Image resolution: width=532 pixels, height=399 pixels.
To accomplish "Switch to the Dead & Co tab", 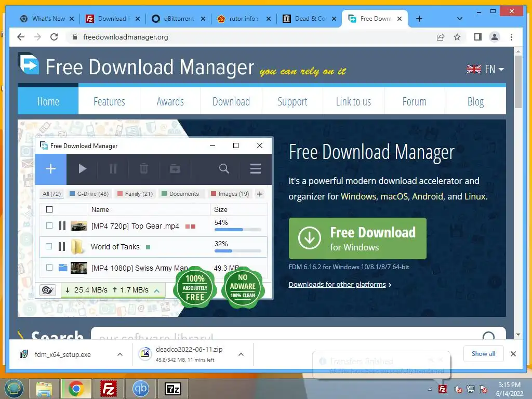I will point(310,19).
